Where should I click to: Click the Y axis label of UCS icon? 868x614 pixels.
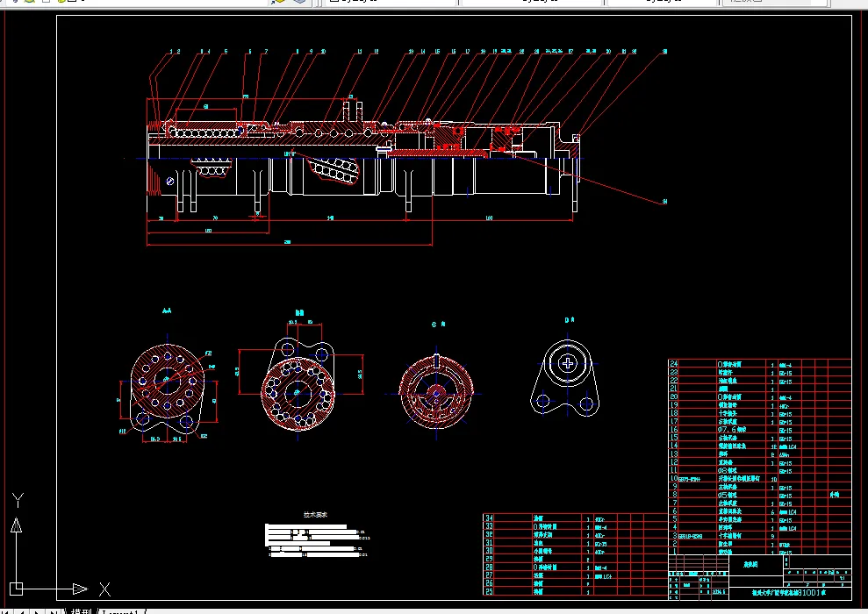coord(18,501)
